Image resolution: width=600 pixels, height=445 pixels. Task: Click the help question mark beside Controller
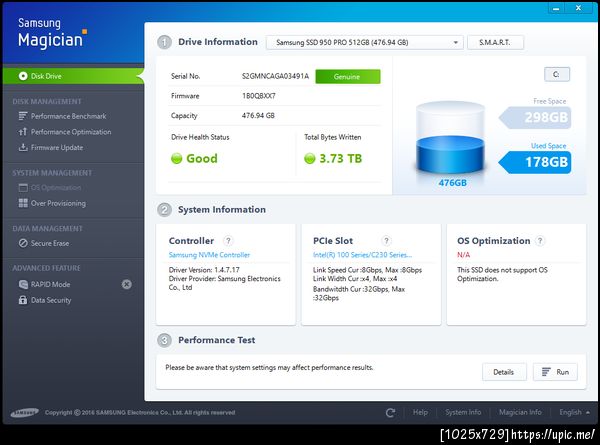coord(228,241)
